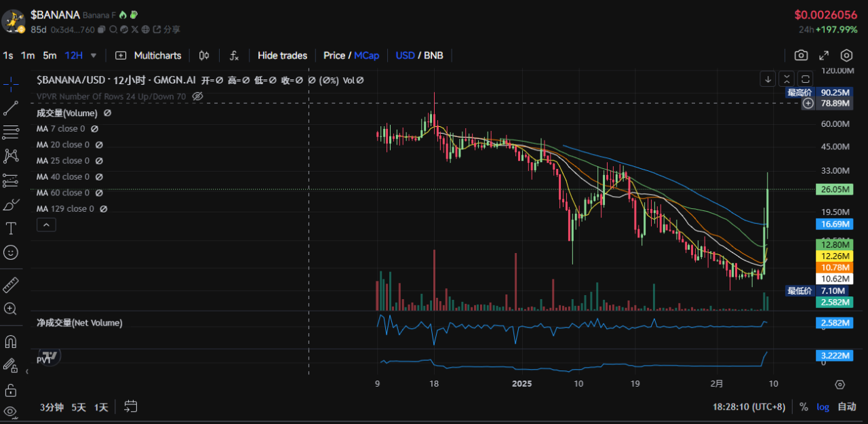Open the fx indicators menu
Viewport: 868px width, 424px height.
click(x=234, y=56)
